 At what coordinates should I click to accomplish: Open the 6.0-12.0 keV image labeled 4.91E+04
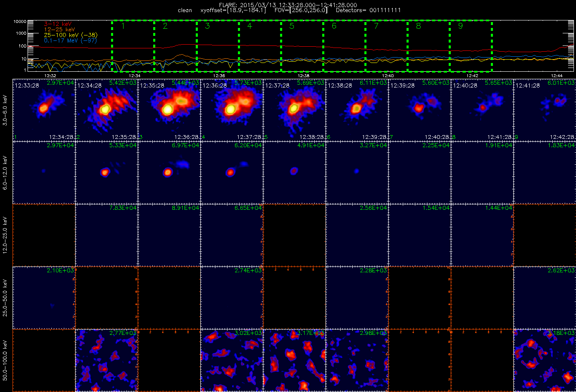click(295, 172)
